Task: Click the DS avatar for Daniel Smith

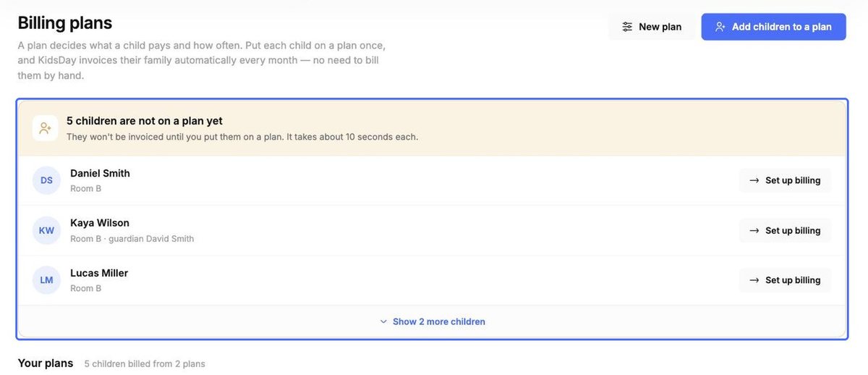Action: [x=46, y=180]
